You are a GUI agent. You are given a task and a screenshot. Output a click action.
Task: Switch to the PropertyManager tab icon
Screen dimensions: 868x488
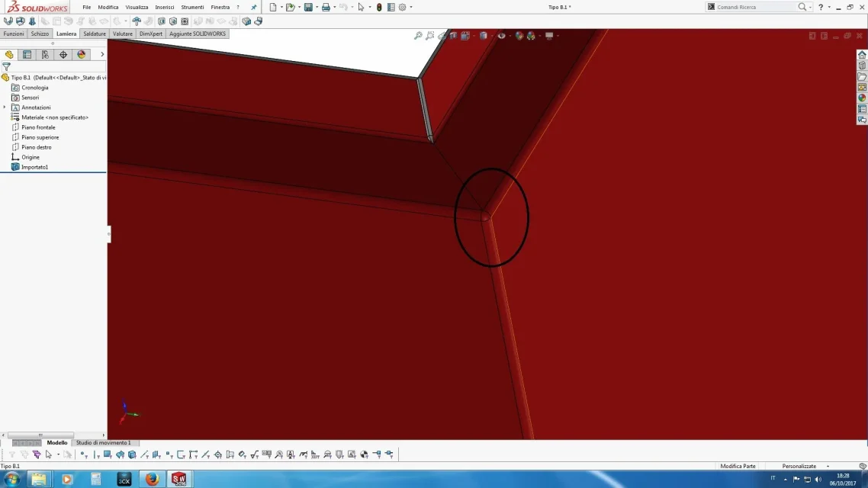[27, 55]
